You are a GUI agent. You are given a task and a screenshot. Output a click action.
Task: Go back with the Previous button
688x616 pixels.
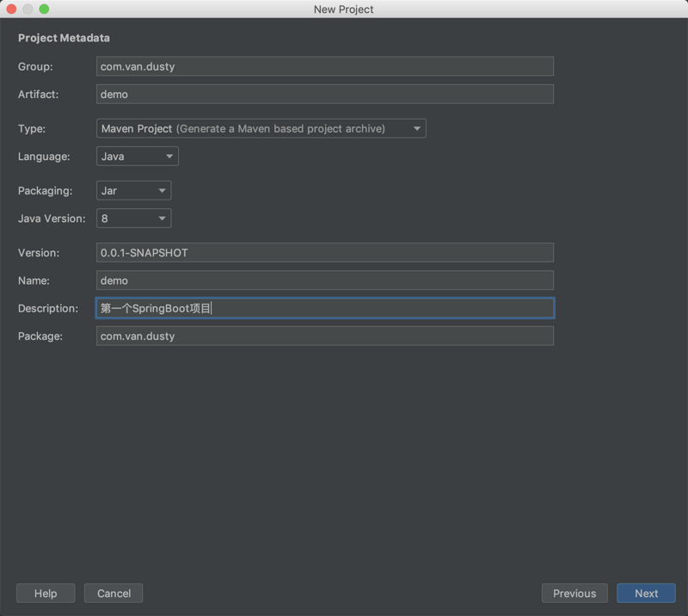coord(574,594)
